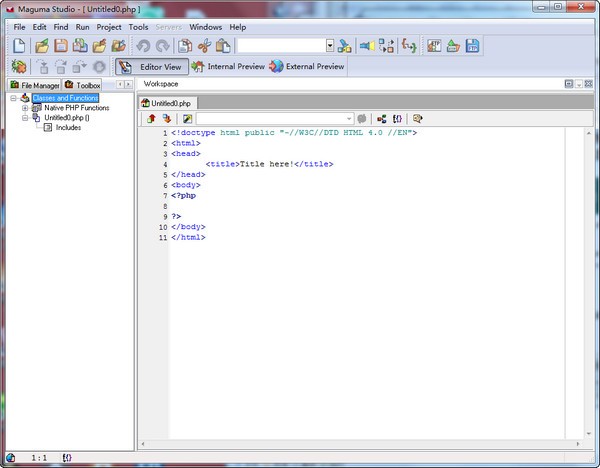Click the braces function icon in editor toolbar
The height and width of the screenshot is (468, 600).
[x=397, y=119]
